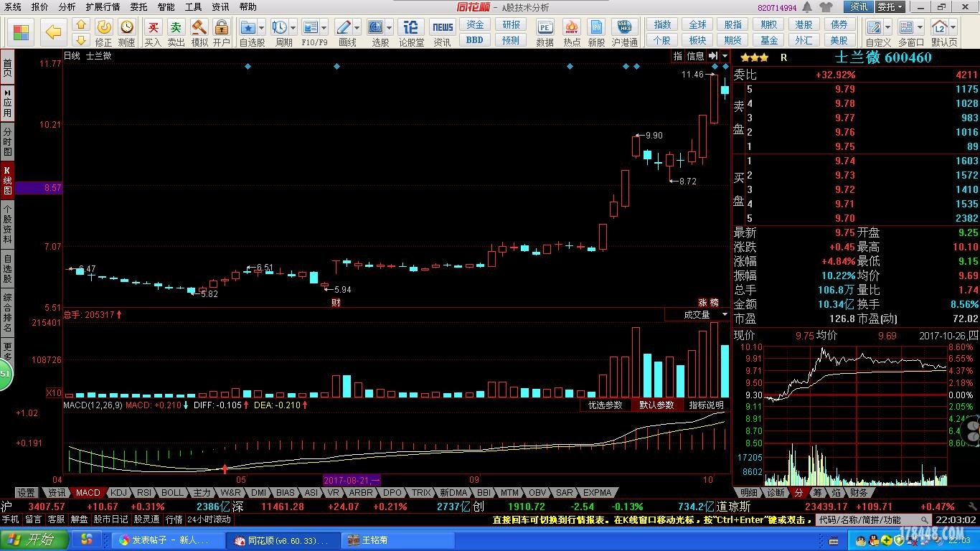980x551 pixels.
Task: Switch to the BOLL indicator tab
Action: [x=172, y=493]
